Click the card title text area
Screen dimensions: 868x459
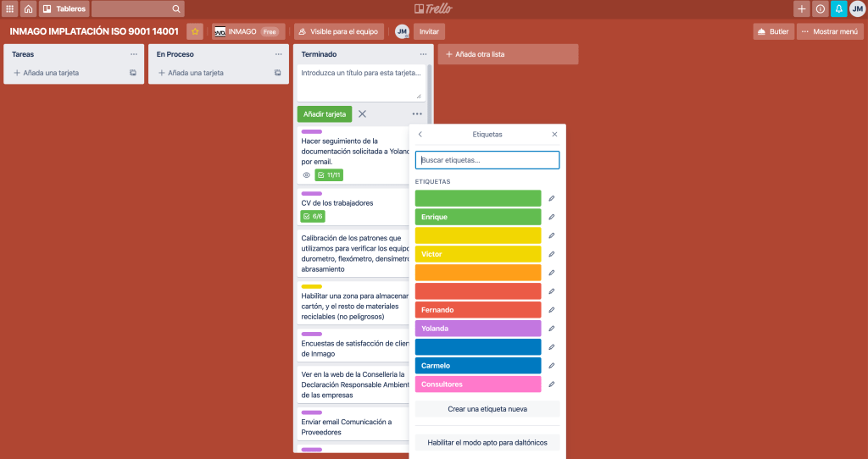361,83
